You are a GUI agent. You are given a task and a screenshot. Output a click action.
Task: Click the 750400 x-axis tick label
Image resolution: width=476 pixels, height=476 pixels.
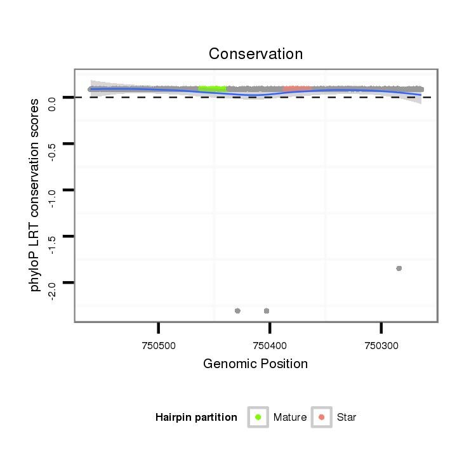270,347
